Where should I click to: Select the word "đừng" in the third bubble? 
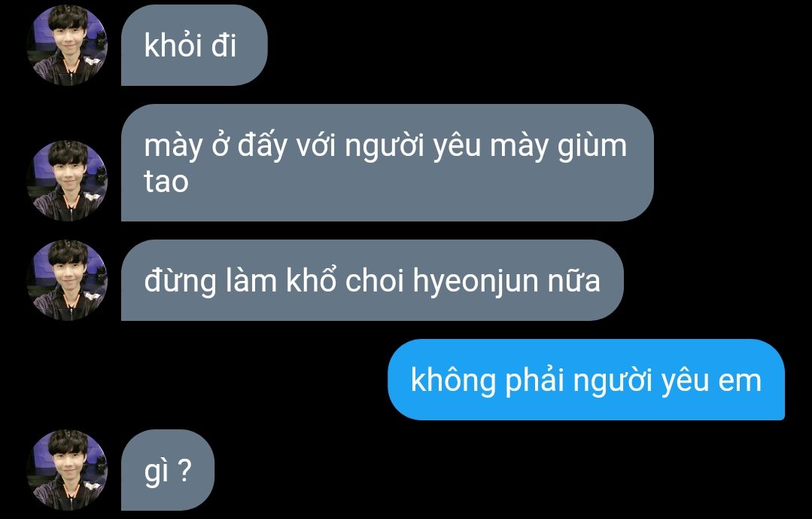click(180, 282)
